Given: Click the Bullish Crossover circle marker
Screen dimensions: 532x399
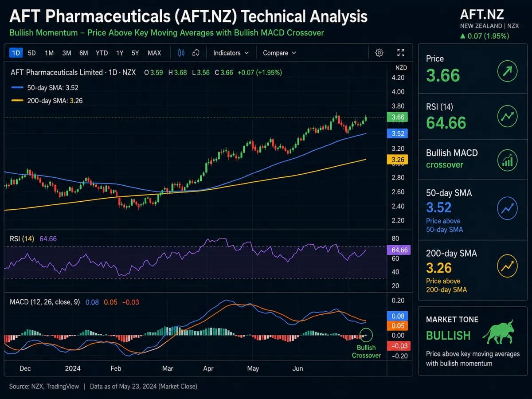Looking at the screenshot, I should 367,335.
